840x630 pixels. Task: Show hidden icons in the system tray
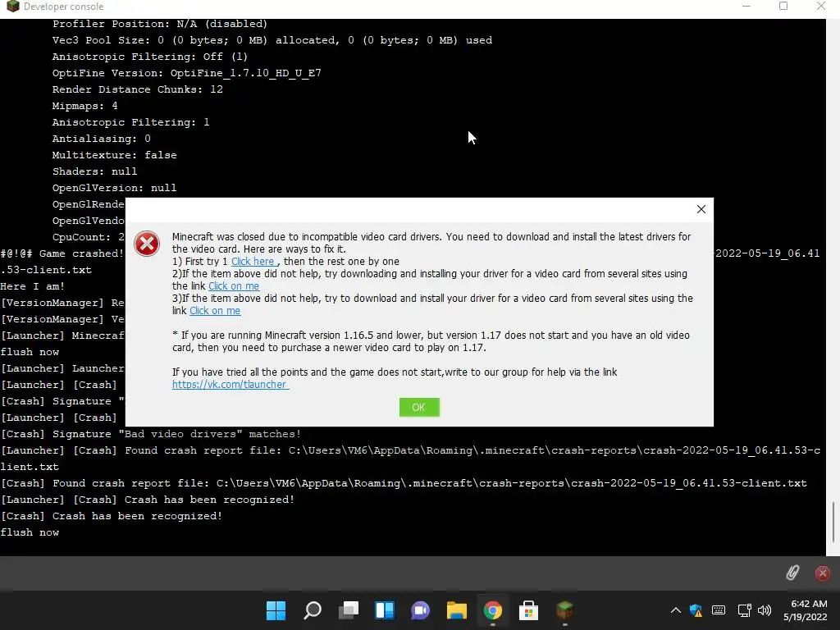[x=676, y=610]
